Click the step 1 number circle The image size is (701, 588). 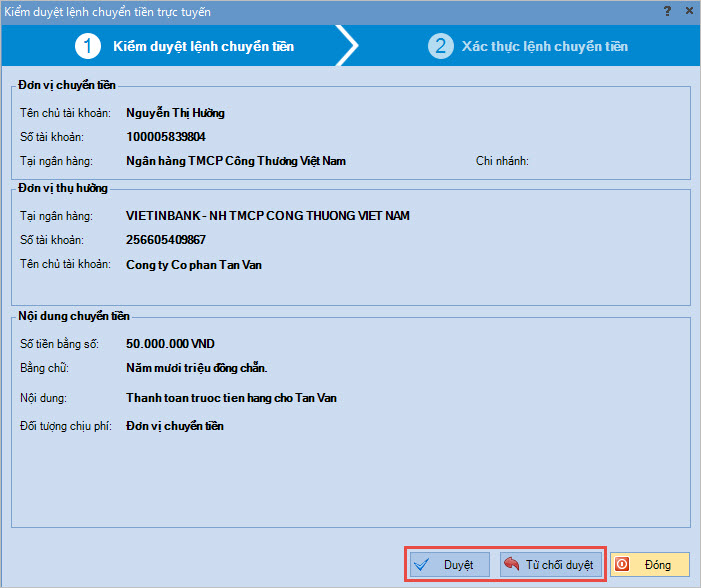[x=92, y=46]
